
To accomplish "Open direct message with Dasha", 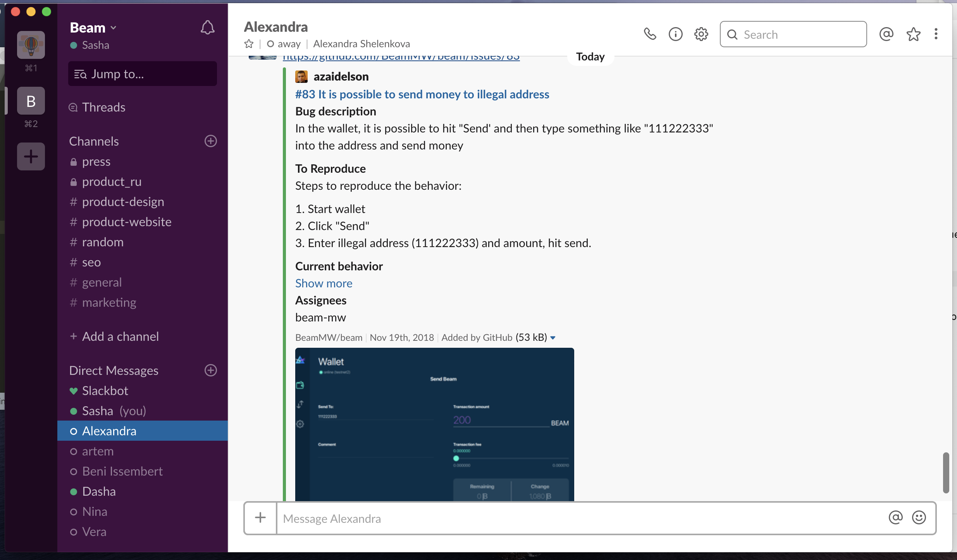I will pyautogui.click(x=99, y=491).
